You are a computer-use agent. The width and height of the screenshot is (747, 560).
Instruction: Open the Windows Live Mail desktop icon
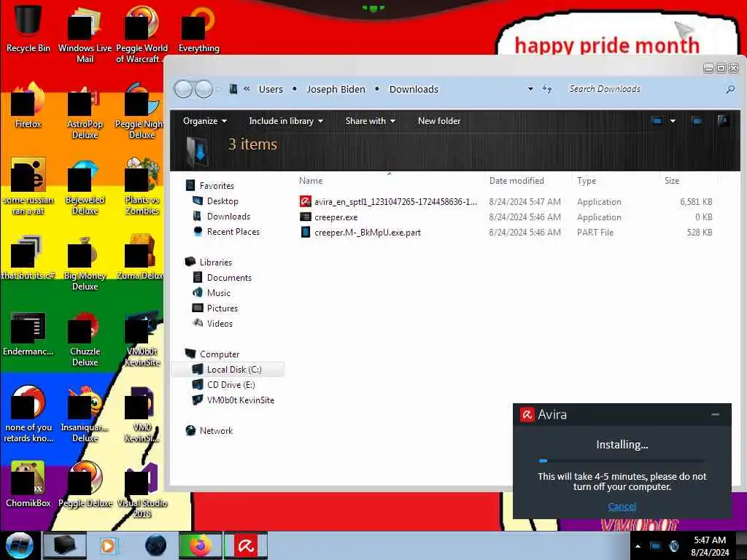tap(85, 34)
